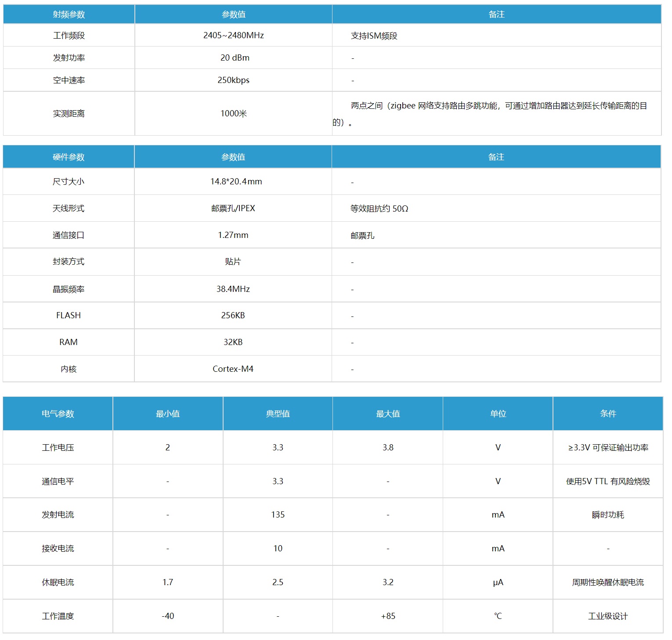Select the 实测距离 label
This screenshot has height=640, width=672.
point(69,114)
